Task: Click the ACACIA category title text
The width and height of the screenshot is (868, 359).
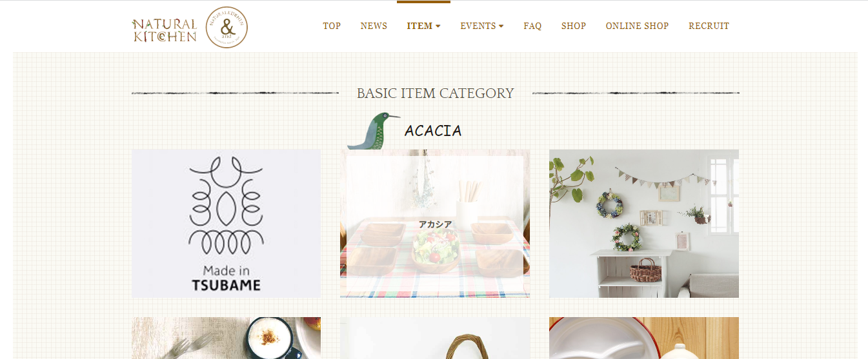Action: click(x=433, y=131)
